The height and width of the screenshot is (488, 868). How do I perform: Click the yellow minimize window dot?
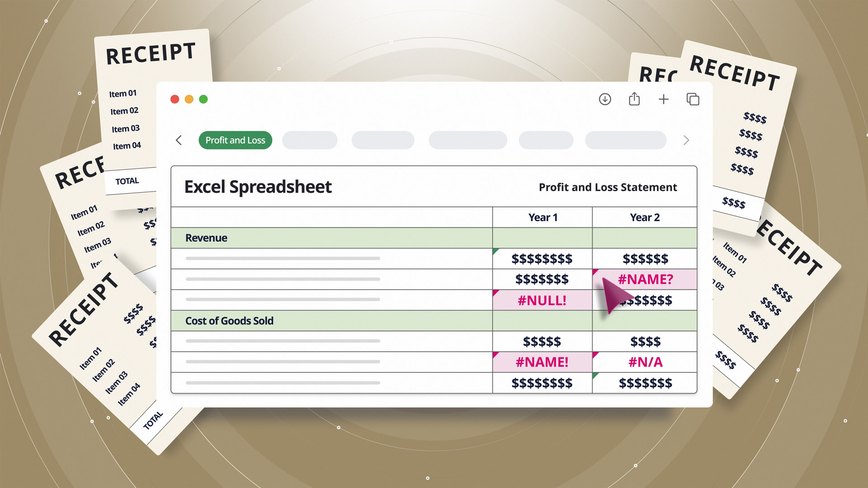pos(189,99)
